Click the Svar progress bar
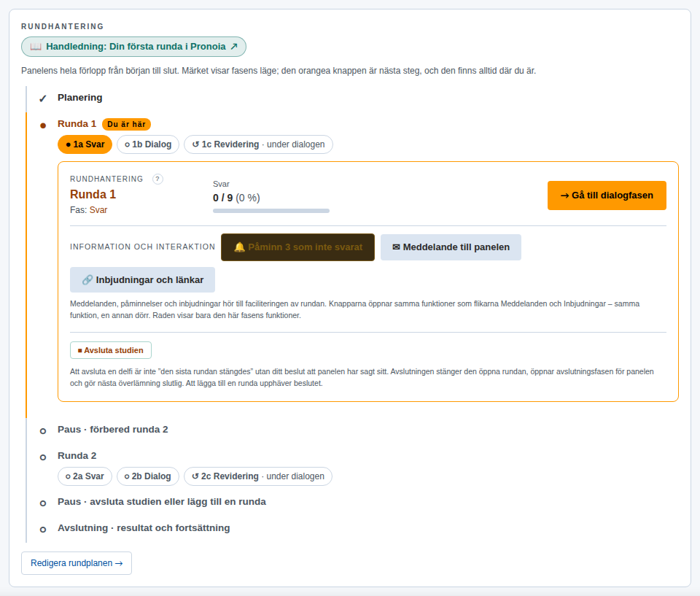Image resolution: width=700 pixels, height=596 pixels. [x=271, y=211]
